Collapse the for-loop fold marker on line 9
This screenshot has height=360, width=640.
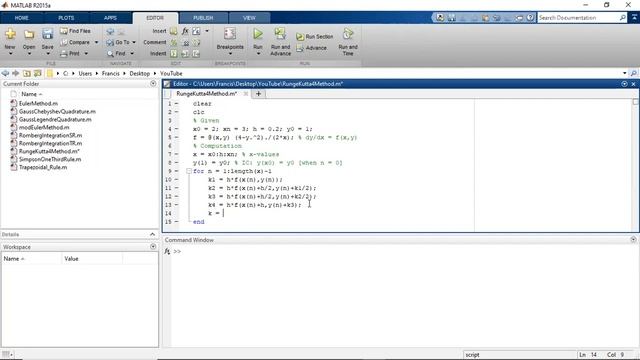[x=189, y=171]
